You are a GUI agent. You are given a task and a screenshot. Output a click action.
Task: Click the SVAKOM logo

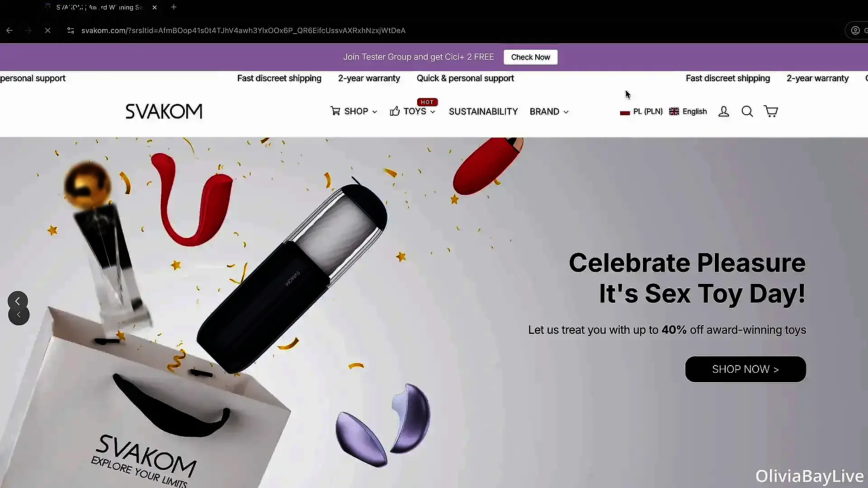164,111
